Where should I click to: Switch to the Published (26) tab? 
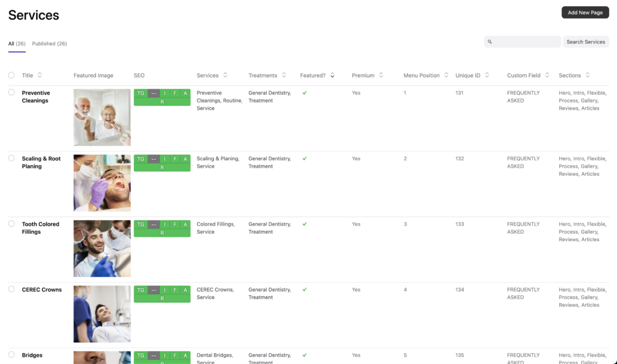pyautogui.click(x=49, y=43)
